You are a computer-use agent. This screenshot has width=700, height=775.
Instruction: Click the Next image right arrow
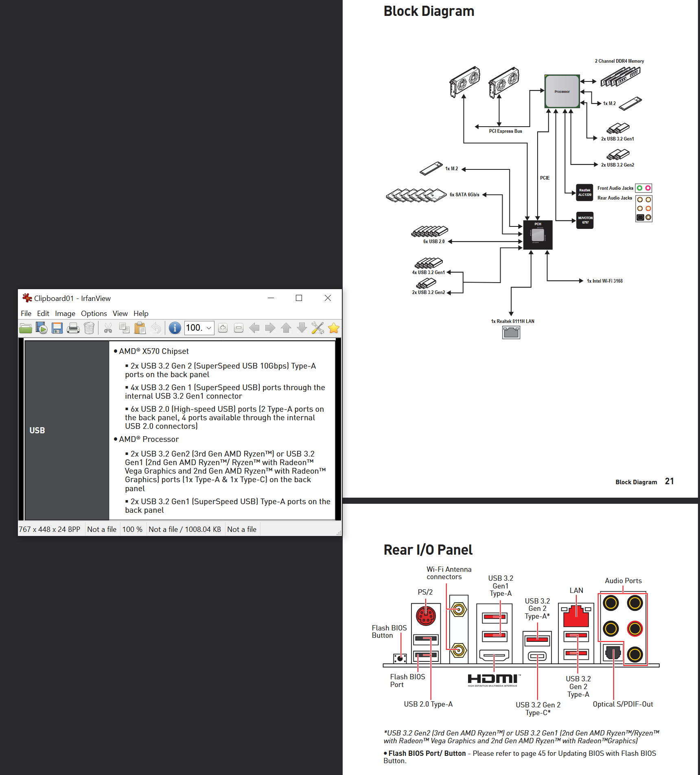click(270, 328)
